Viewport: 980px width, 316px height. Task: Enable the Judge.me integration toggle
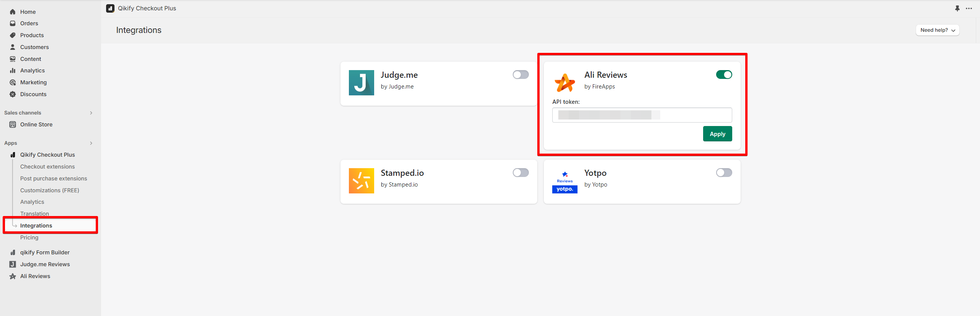click(521, 75)
